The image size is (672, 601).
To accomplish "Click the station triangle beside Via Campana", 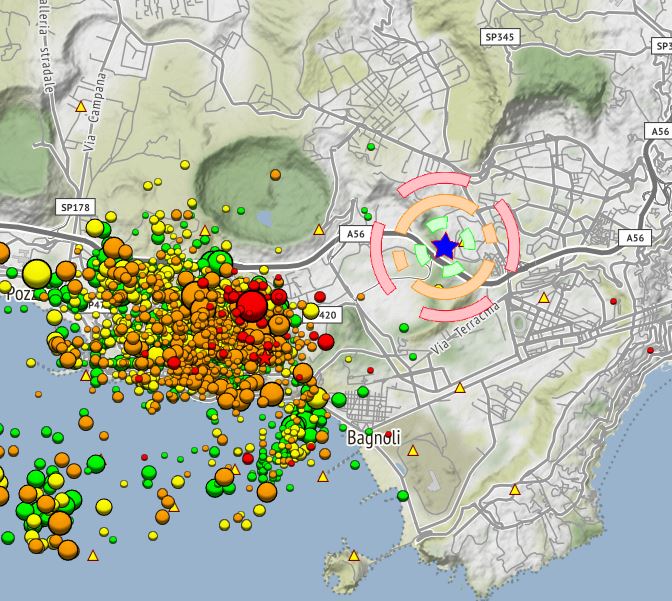I will (81, 106).
